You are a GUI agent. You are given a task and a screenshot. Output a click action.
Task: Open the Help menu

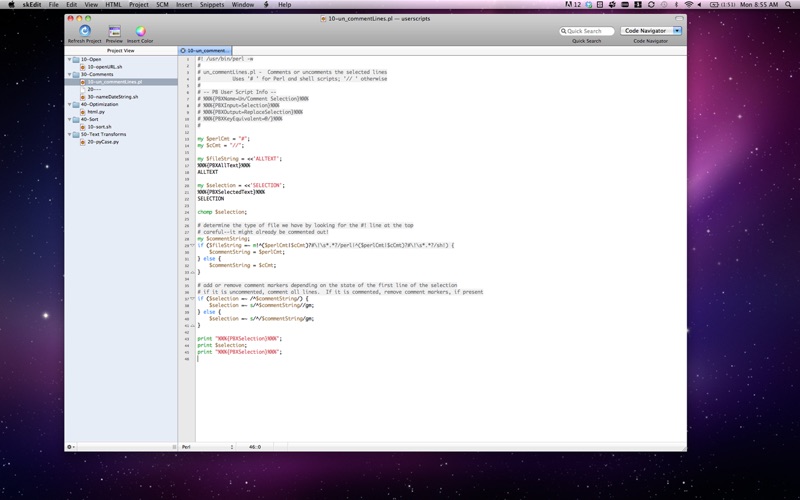coord(284,5)
